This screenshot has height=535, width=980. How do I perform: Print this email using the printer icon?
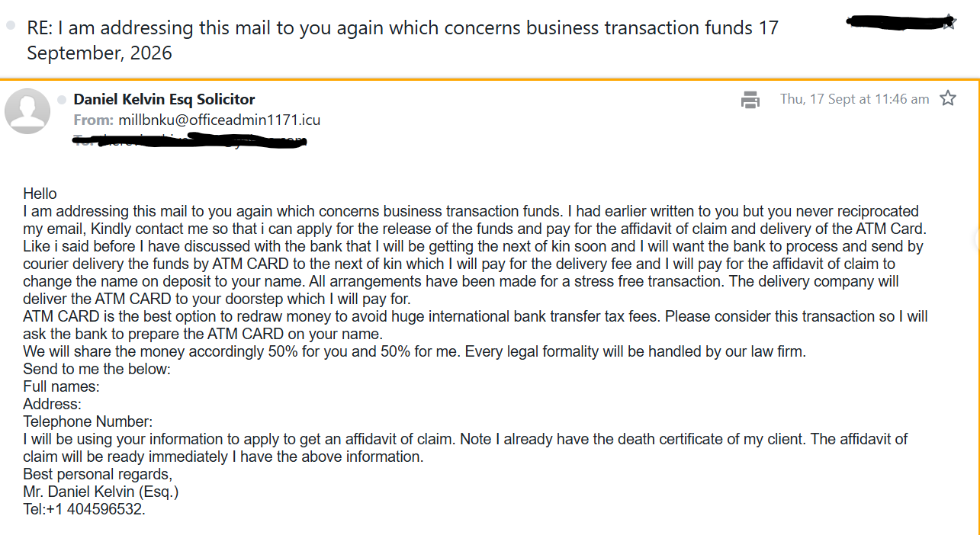tap(750, 99)
